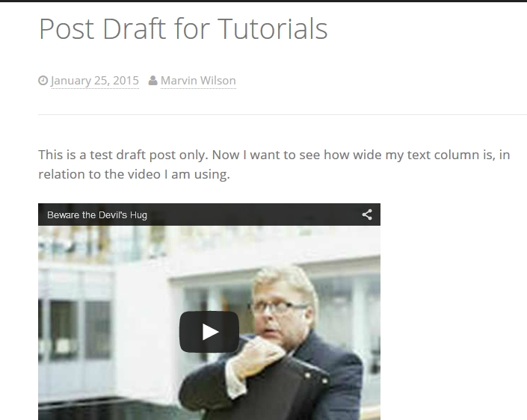
Task: Click the test draft post paragraph text
Action: [x=274, y=164]
